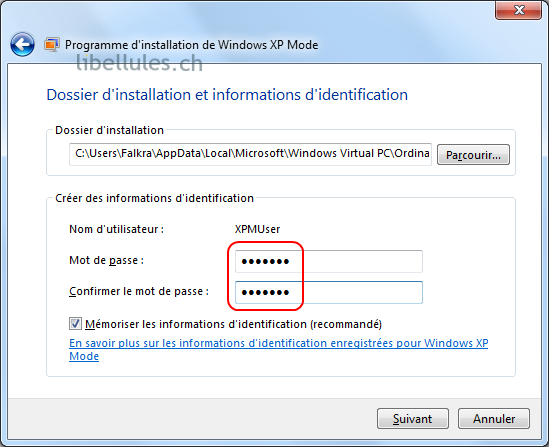Cancel setup with the Annuler button

point(494,419)
